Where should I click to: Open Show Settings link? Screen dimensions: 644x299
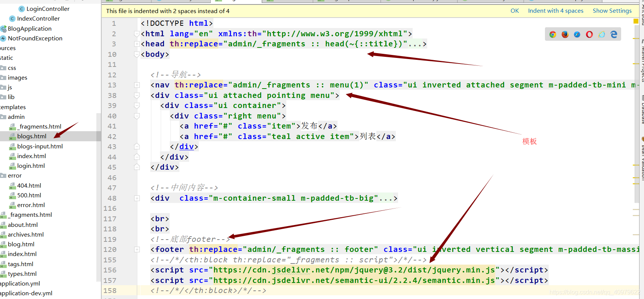click(612, 11)
